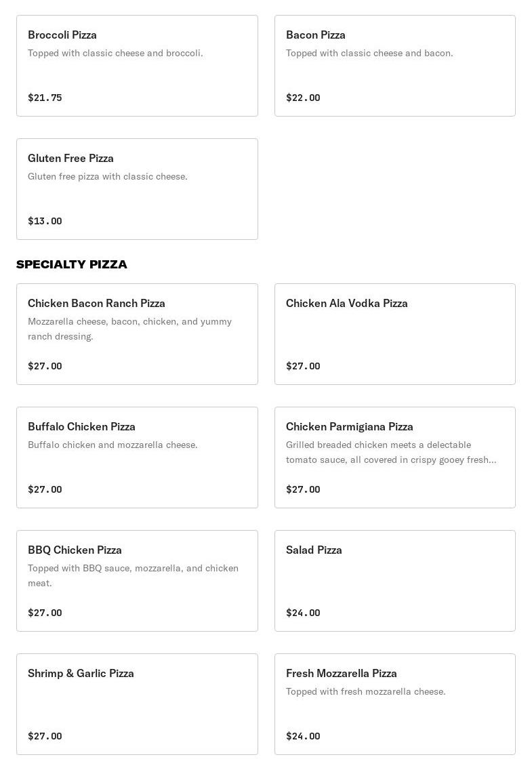Viewport: 532px width, 774px height.
Task: Click the Specialty Pizza section heading
Action: [72, 264]
